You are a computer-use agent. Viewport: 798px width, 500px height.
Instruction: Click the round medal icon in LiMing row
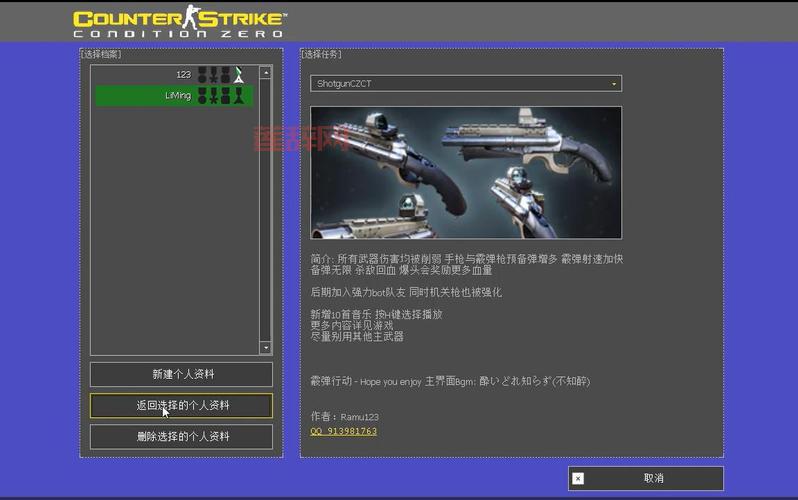[x=202, y=95]
